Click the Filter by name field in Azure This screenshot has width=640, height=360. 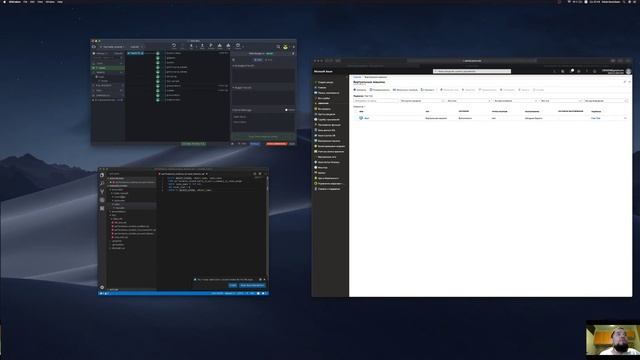(x=376, y=101)
